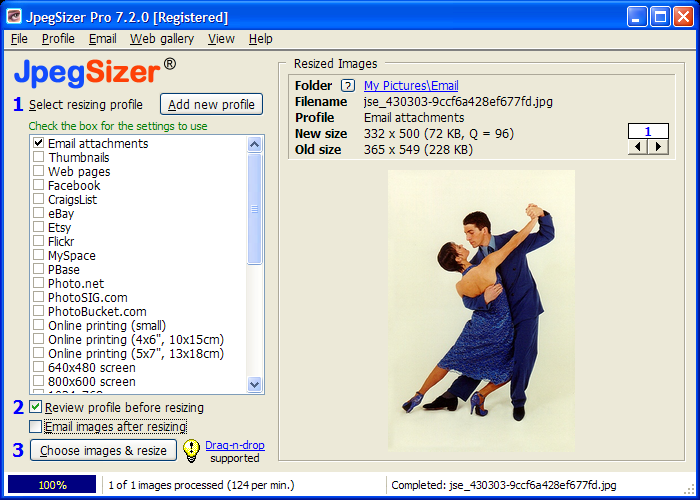
Task: Click Add new profile button
Action: (x=211, y=105)
